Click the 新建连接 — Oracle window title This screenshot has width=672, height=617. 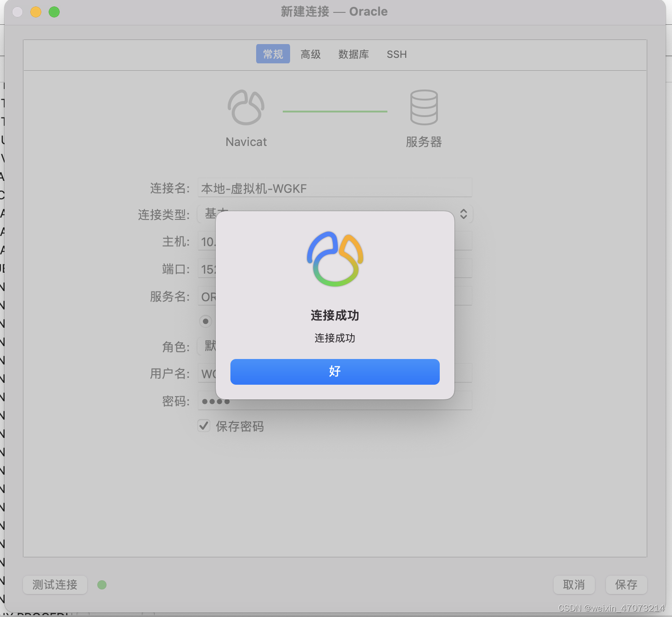pyautogui.click(x=334, y=11)
